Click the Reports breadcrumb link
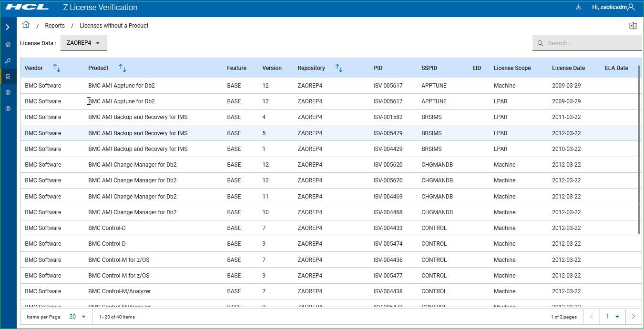The width and height of the screenshot is (644, 329). [x=55, y=26]
